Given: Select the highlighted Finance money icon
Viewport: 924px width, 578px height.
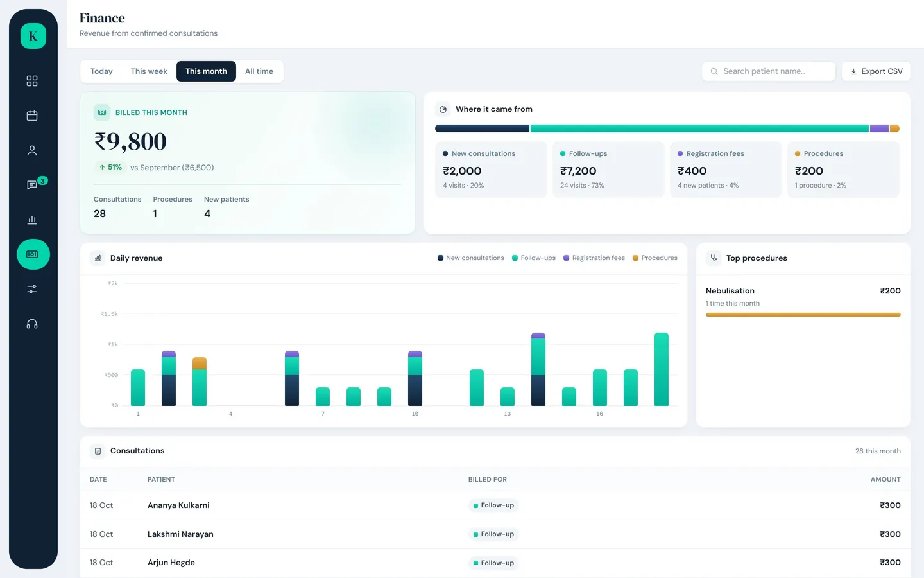Looking at the screenshot, I should tap(33, 254).
